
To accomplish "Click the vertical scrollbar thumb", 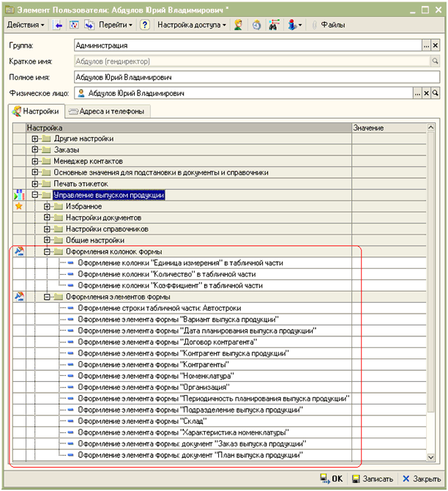I will (430, 272).
